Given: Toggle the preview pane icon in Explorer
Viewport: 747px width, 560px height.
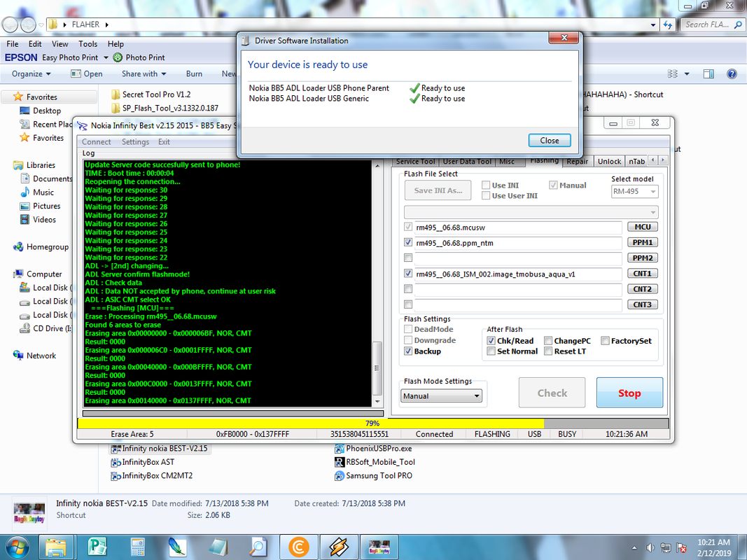Looking at the screenshot, I should click(708, 73).
